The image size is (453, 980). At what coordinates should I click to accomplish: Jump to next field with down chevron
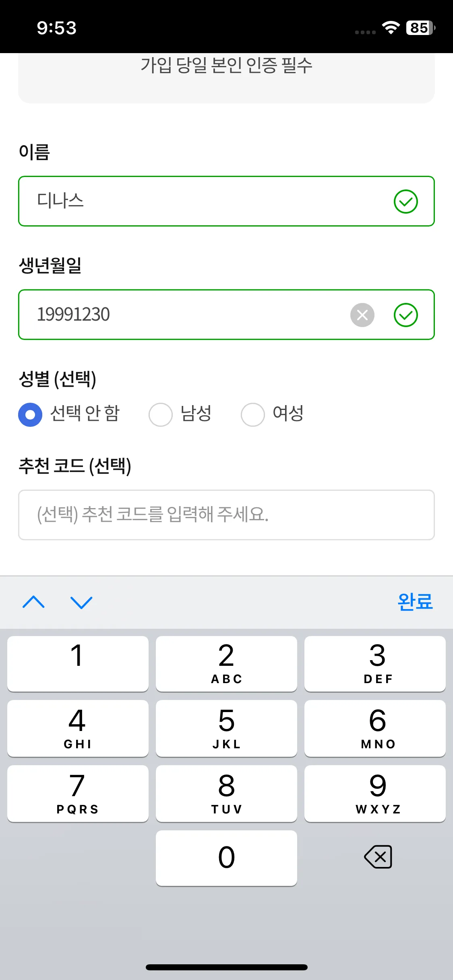81,602
